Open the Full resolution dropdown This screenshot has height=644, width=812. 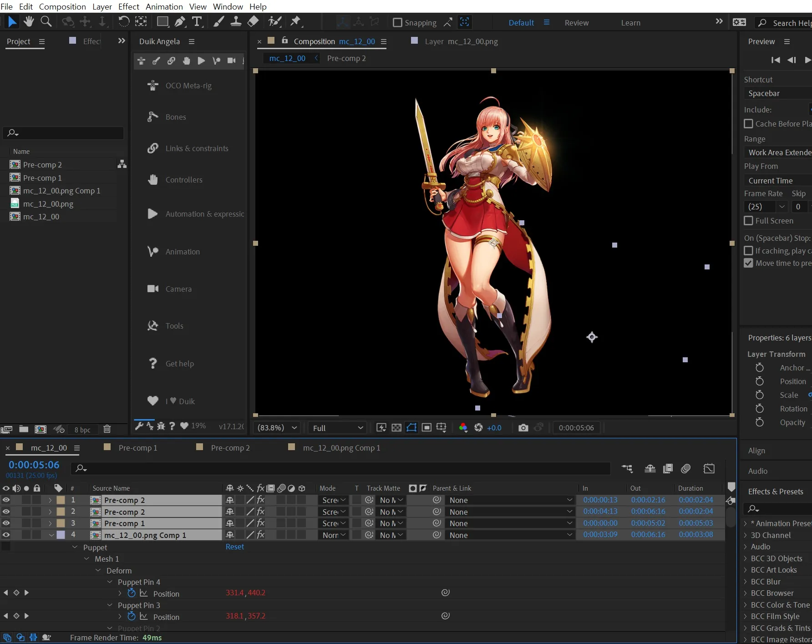[338, 428]
